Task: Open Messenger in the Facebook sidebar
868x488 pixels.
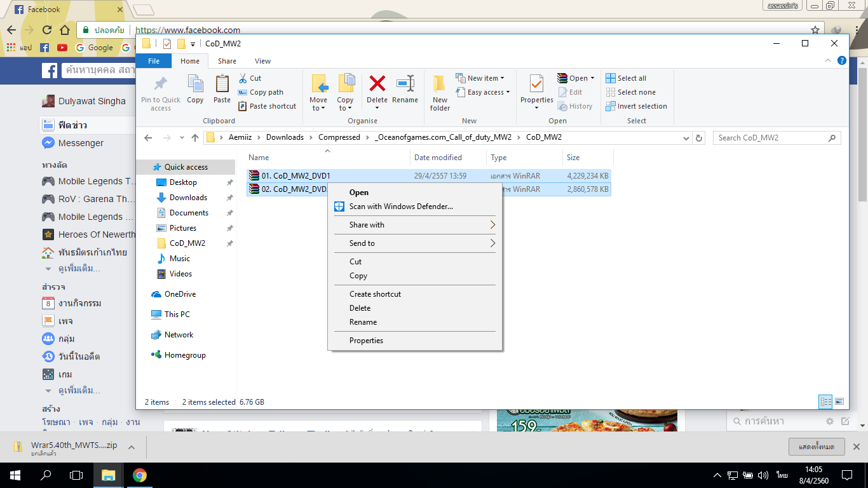Action: coord(81,143)
